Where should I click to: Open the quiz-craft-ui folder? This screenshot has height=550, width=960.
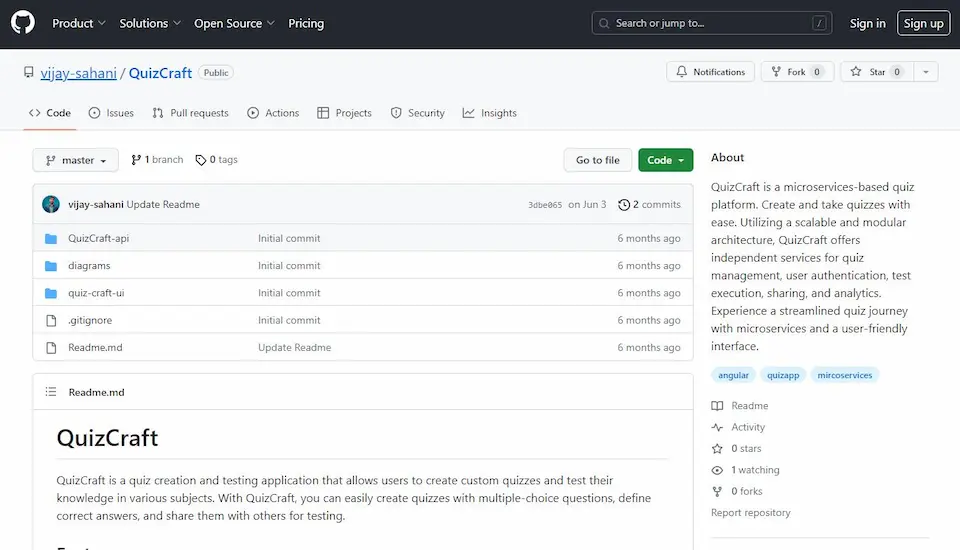click(96, 293)
